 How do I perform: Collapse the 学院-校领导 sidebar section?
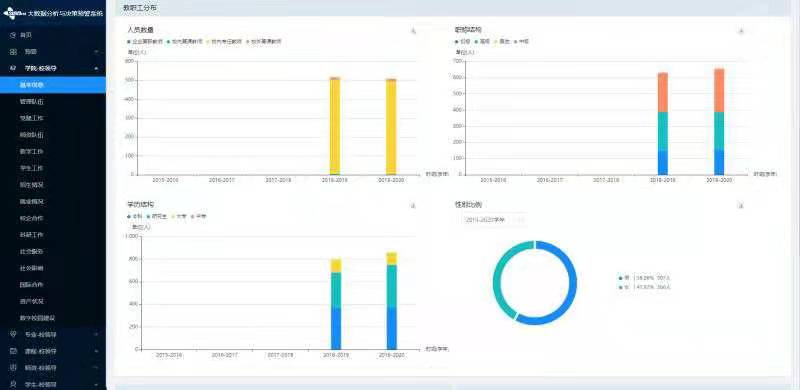point(96,68)
